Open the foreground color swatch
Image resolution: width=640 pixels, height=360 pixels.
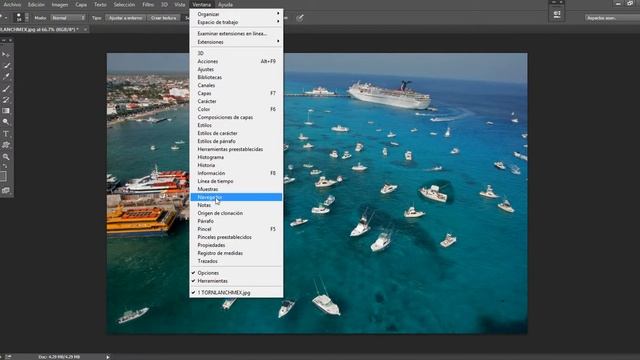point(3,176)
